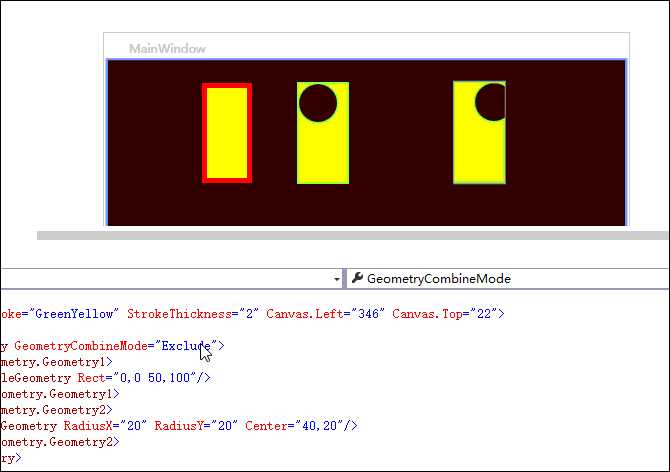Open the left element dropdown arrow
The width and height of the screenshot is (670, 472).
[x=337, y=279]
